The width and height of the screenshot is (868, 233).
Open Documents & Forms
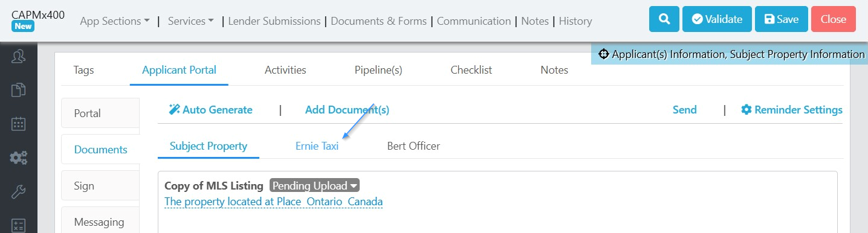tap(378, 21)
